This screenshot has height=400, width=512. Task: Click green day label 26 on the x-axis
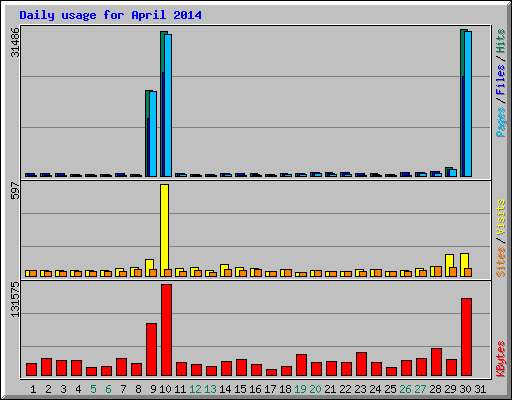[x=405, y=389]
